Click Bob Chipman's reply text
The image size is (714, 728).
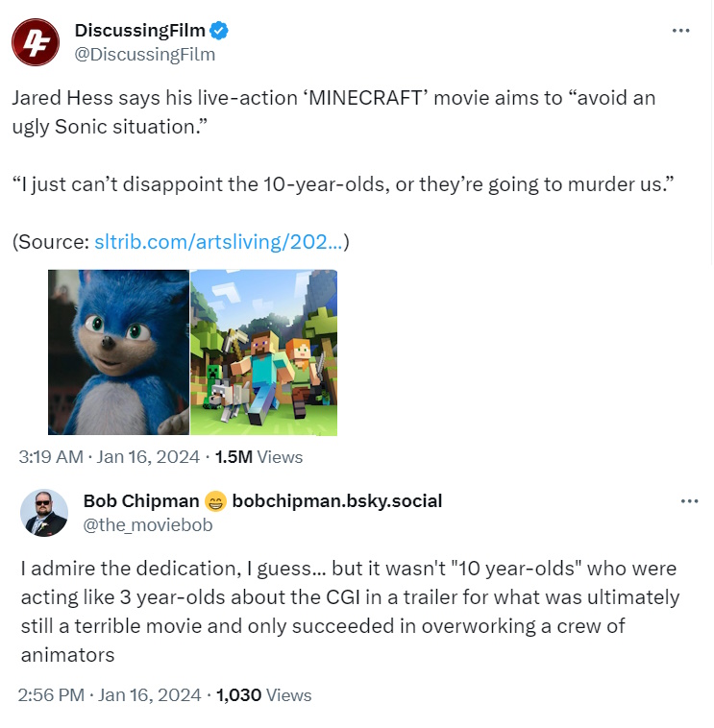click(x=350, y=612)
